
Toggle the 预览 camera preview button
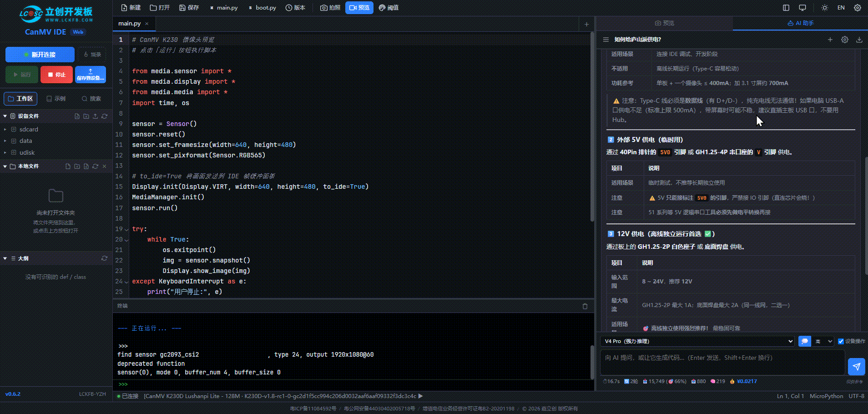click(x=359, y=8)
